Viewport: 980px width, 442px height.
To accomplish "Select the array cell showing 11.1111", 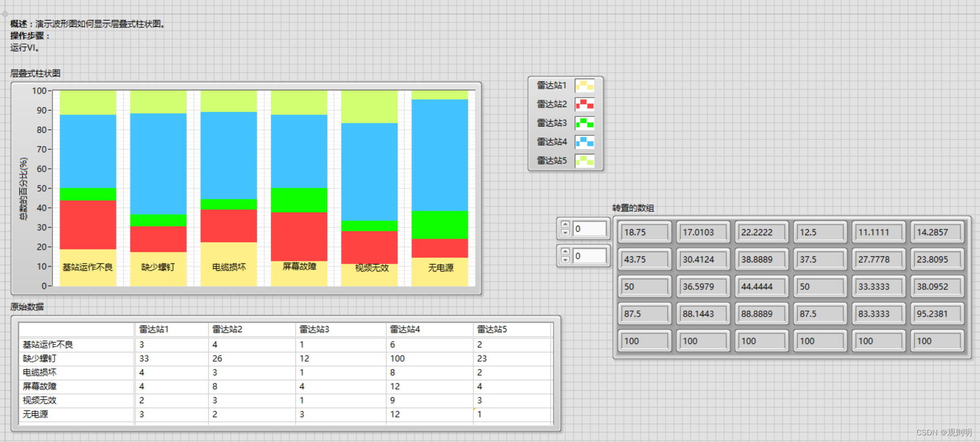I will click(879, 232).
